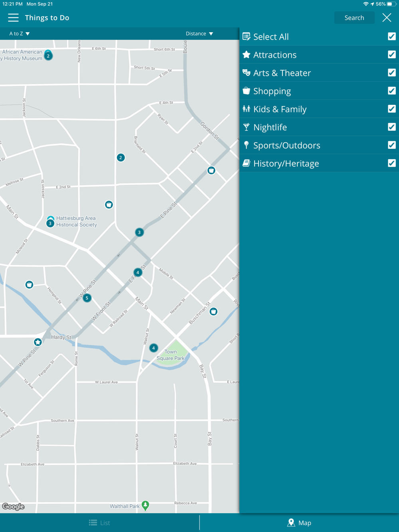This screenshot has width=399, height=532.
Task: Click the Kids & Family people icon
Action: (247, 109)
